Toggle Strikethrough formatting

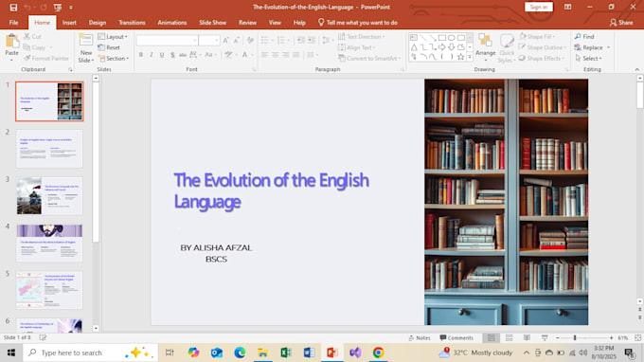click(x=183, y=55)
